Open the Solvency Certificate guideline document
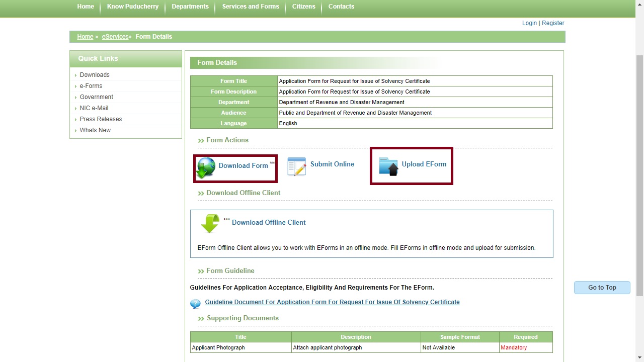This screenshot has width=644, height=362. click(332, 302)
